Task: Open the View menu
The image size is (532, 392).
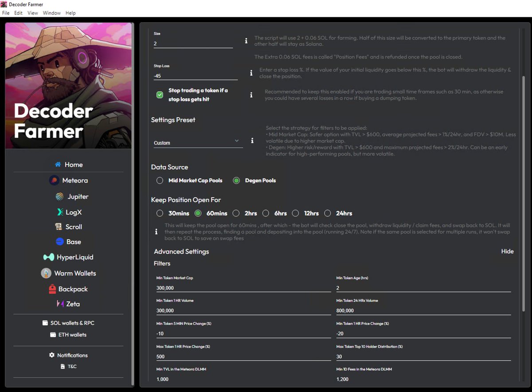Action: (33, 13)
